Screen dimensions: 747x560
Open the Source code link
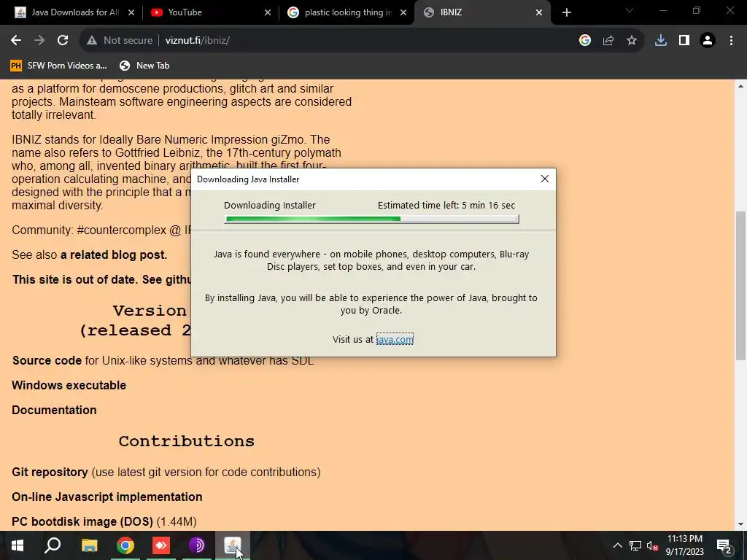coord(47,360)
